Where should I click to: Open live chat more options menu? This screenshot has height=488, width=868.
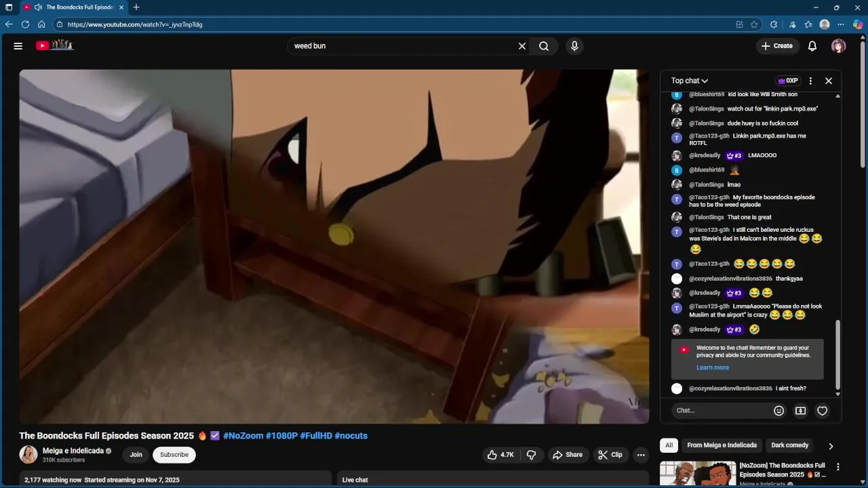(x=810, y=81)
